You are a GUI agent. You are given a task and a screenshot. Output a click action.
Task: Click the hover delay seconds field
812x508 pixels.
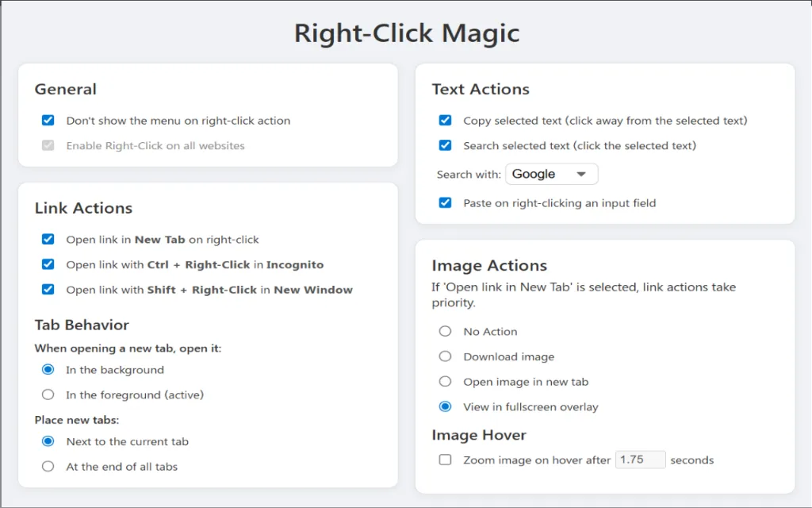640,459
